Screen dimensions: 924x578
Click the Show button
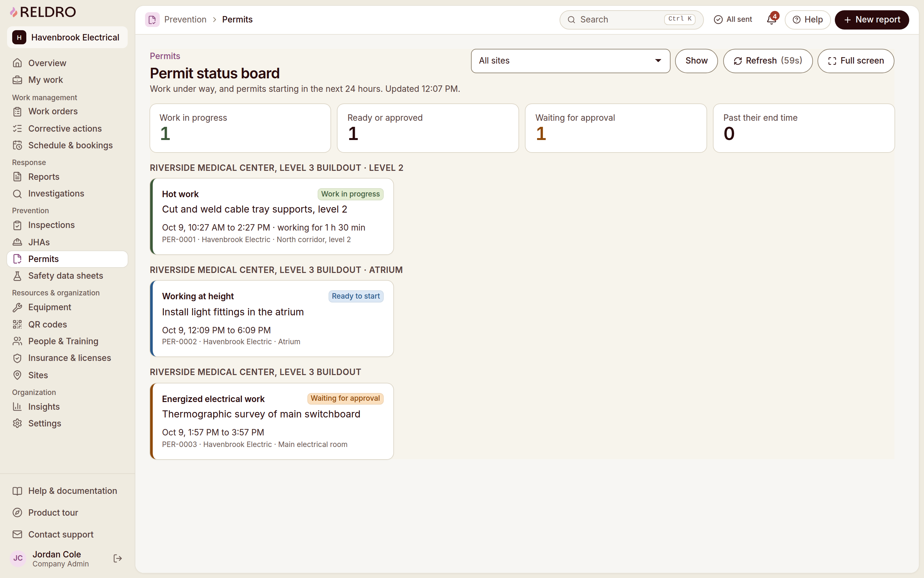click(696, 61)
